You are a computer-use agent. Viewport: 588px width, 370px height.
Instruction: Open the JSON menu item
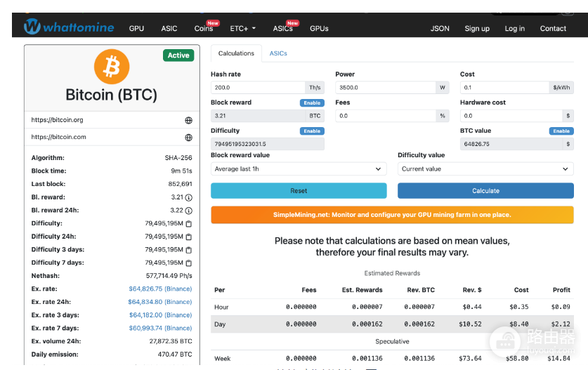[x=440, y=29]
